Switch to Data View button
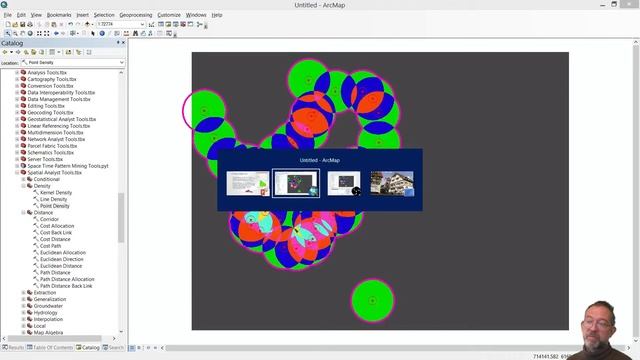This screenshot has width=640, height=360. click(x=132, y=348)
